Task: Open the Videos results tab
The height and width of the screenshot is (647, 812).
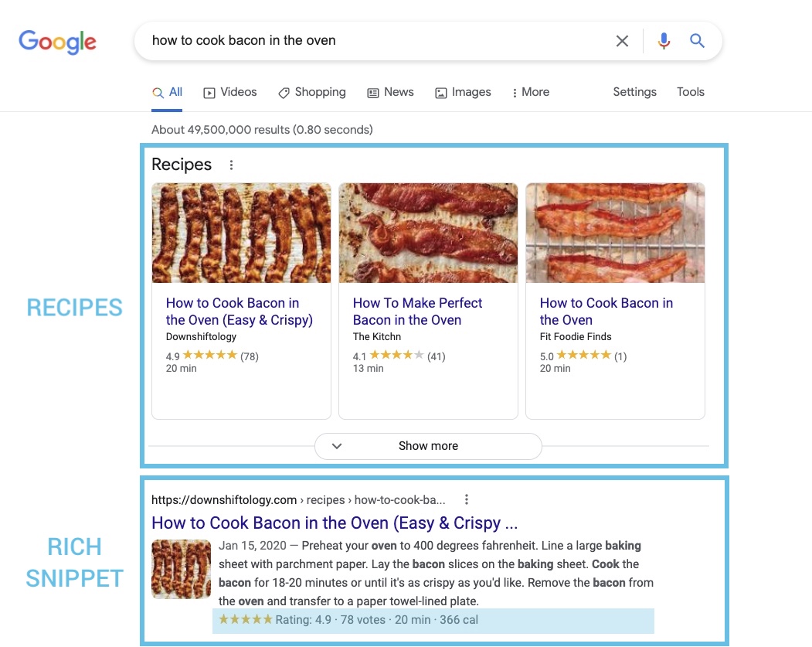Action: (230, 92)
